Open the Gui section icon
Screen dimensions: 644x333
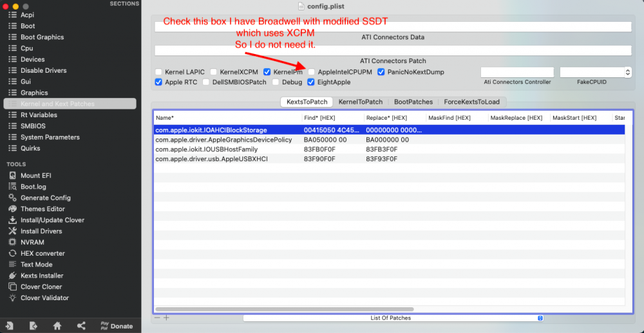click(x=13, y=81)
